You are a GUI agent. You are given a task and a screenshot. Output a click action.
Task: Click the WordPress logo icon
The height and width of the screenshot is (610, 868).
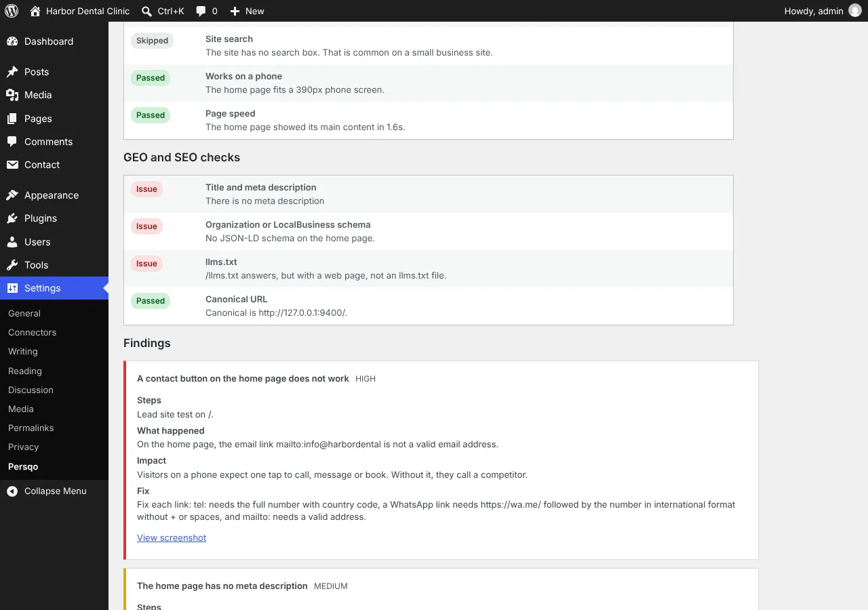tap(12, 11)
